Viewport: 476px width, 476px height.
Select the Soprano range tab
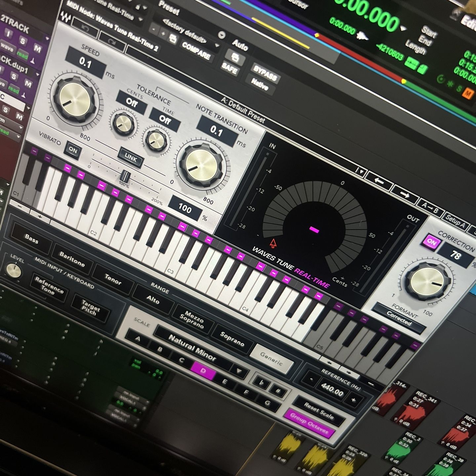click(232, 339)
